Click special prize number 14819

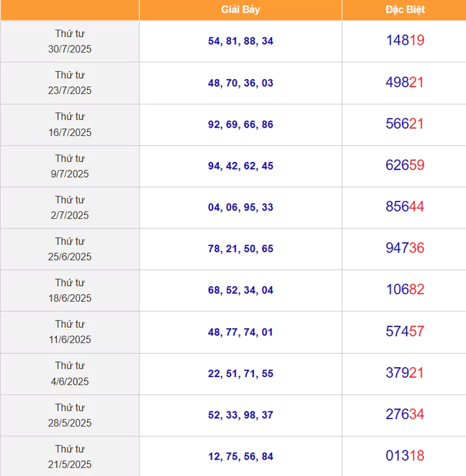pos(405,40)
